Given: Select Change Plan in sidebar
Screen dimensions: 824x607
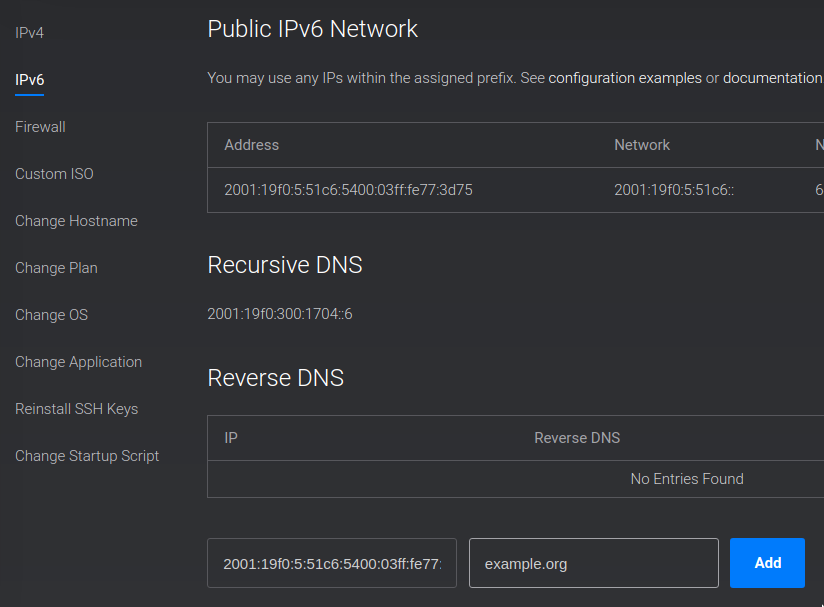Looking at the screenshot, I should click(56, 268).
